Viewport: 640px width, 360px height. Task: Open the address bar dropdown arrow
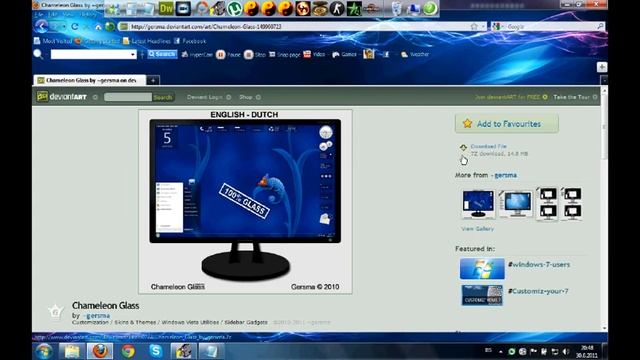(x=484, y=27)
